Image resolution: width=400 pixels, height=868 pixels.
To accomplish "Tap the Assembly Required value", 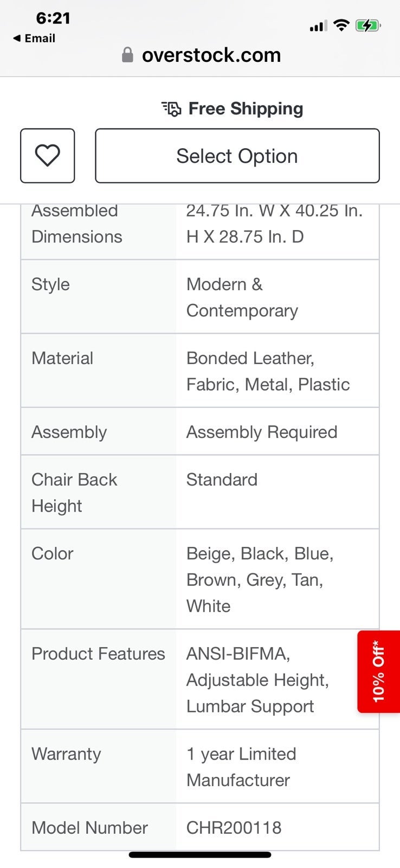I will pyautogui.click(x=262, y=432).
